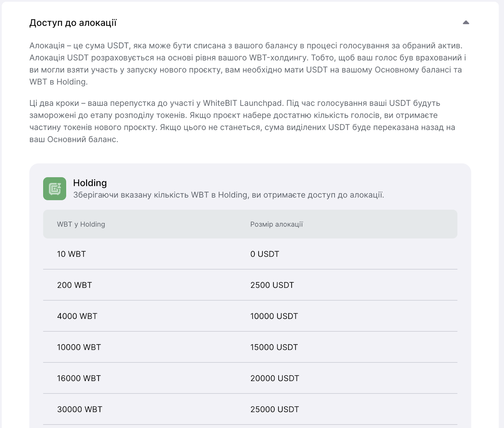This screenshot has width=504, height=428.
Task: Click the Доступ до алокації heading
Action: pos(73,23)
